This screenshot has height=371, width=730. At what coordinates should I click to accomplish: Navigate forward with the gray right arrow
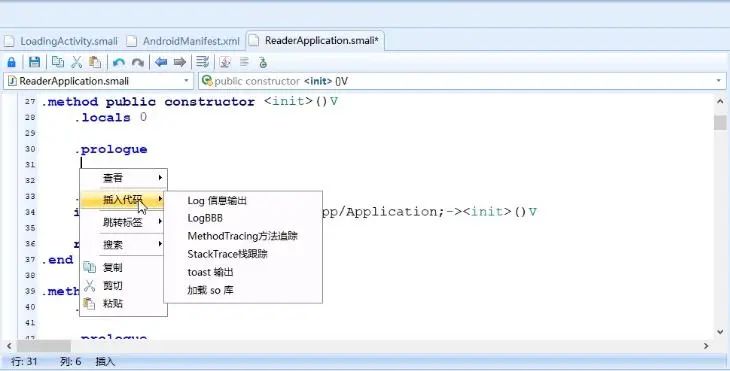180,62
